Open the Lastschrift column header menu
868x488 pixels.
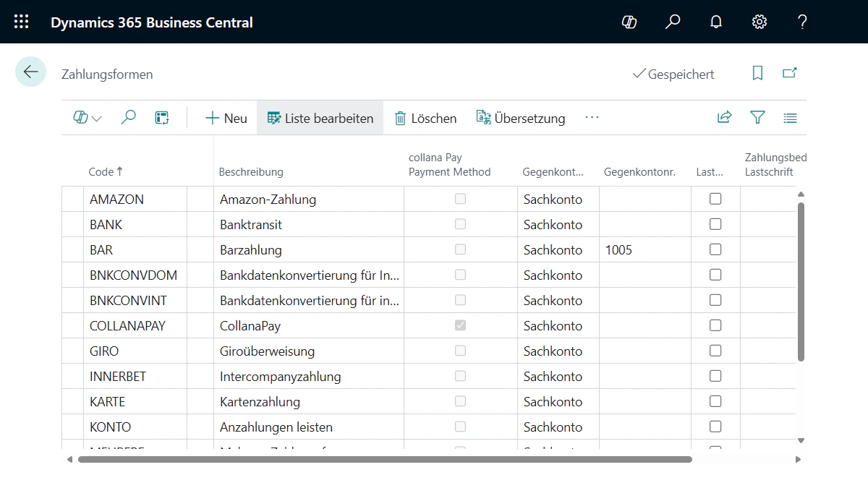[x=710, y=171]
